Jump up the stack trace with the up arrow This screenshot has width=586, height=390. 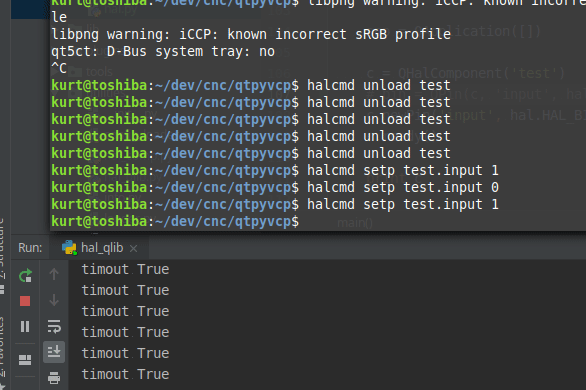54,274
